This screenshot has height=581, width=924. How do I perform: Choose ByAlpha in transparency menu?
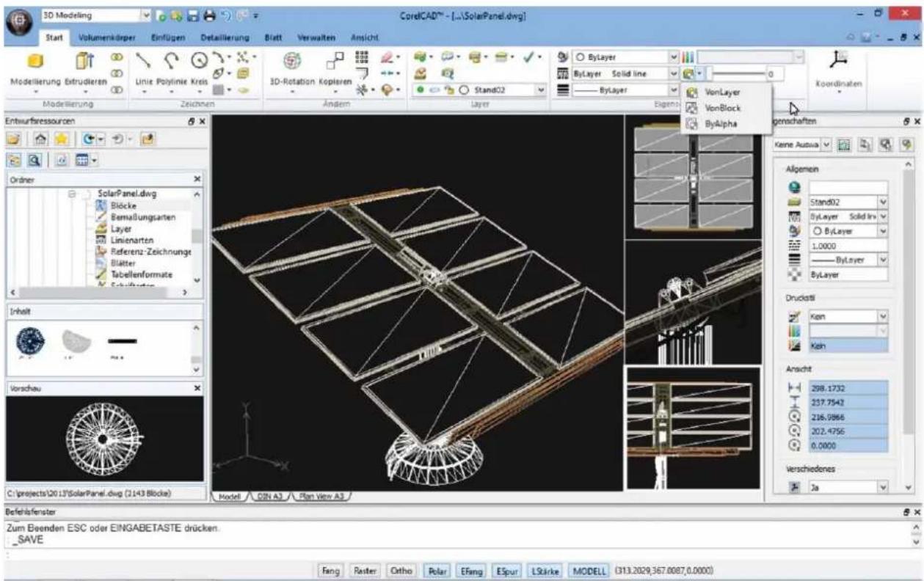coord(727,123)
